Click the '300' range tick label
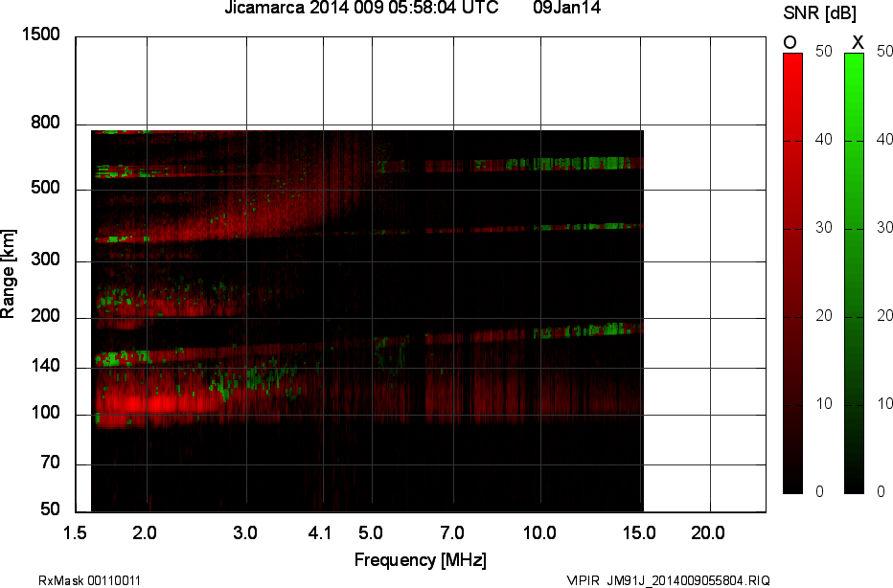The width and height of the screenshot is (893, 588). 46,259
